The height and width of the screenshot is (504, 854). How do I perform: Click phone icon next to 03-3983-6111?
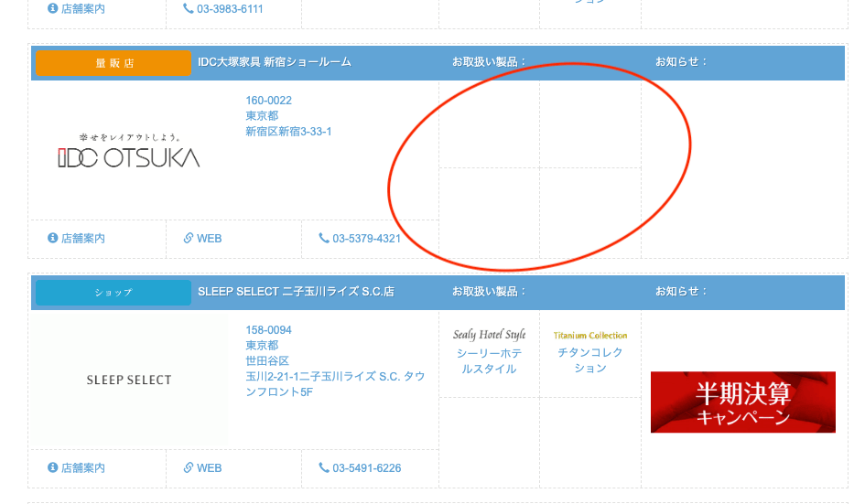188,8
